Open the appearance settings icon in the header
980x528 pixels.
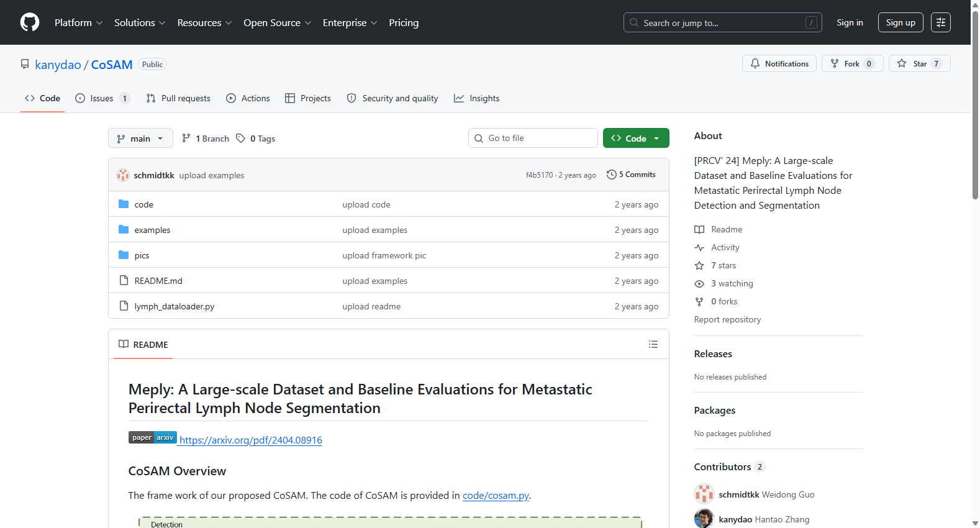[941, 22]
